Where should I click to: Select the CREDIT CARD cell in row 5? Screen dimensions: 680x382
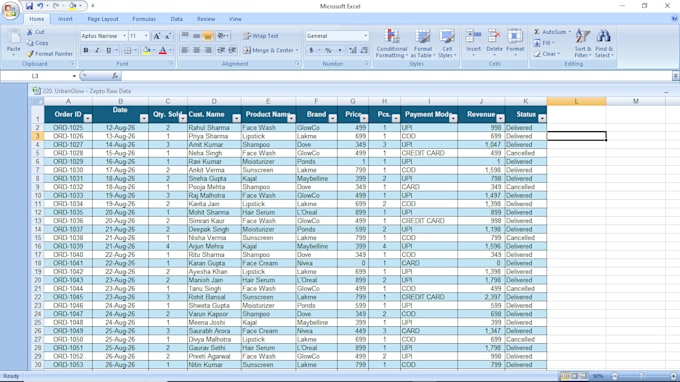(429, 153)
